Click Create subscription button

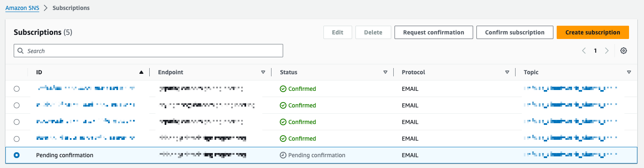[x=593, y=32]
